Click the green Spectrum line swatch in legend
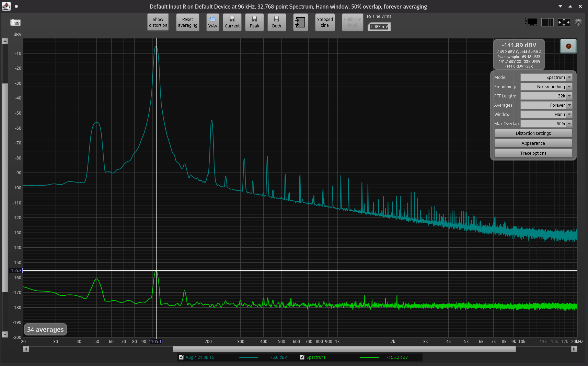The height and width of the screenshot is (366, 588). coord(369,357)
